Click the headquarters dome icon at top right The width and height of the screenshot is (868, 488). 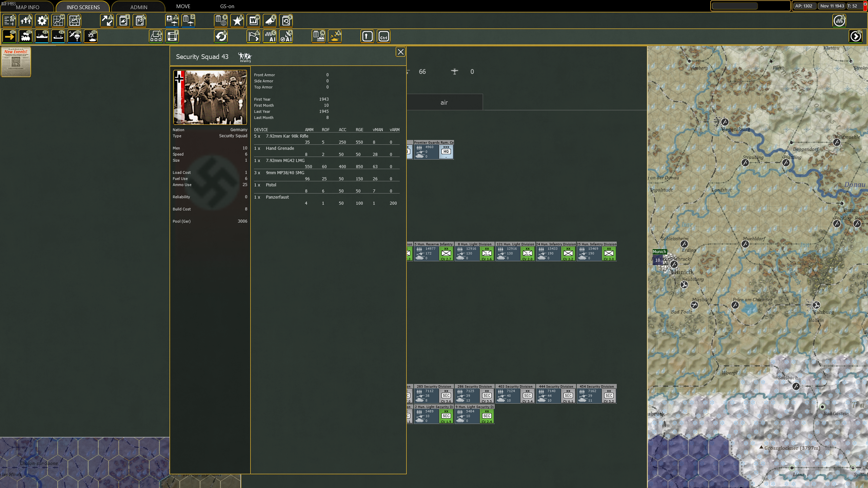pyautogui.click(x=840, y=21)
